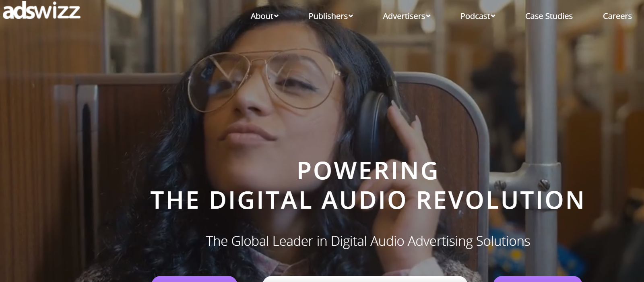Expand the Podcast dropdown chevron
The height and width of the screenshot is (282, 644).
click(493, 16)
